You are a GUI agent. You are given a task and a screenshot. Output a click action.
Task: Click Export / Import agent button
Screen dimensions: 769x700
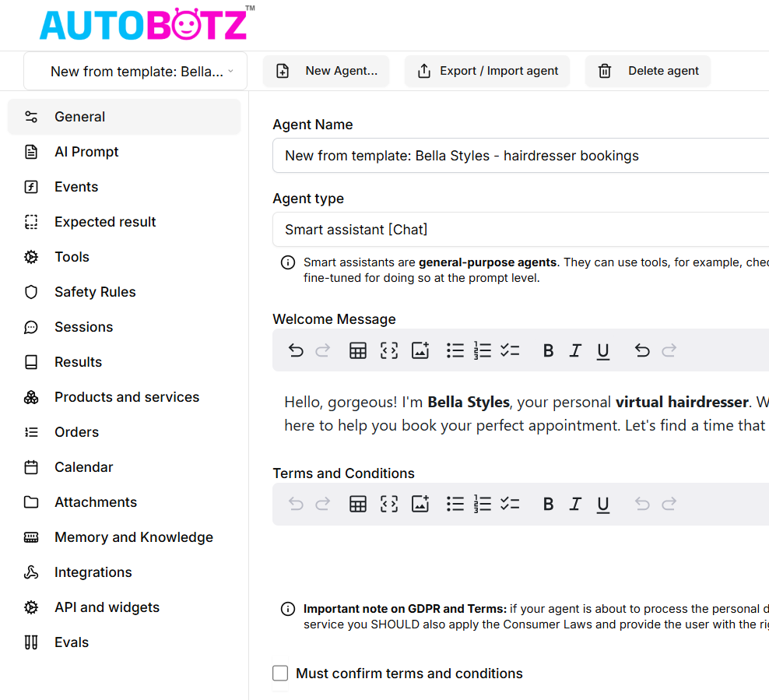[487, 71]
